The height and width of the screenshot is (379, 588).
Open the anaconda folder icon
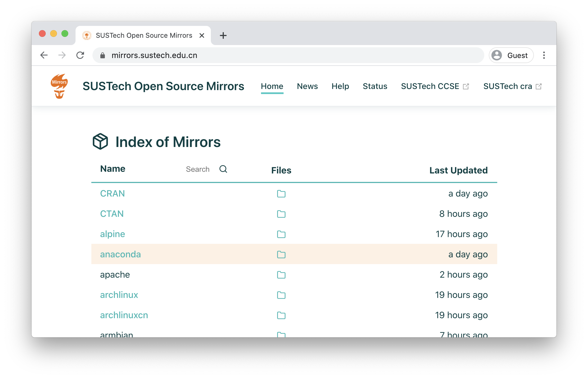[x=281, y=255]
